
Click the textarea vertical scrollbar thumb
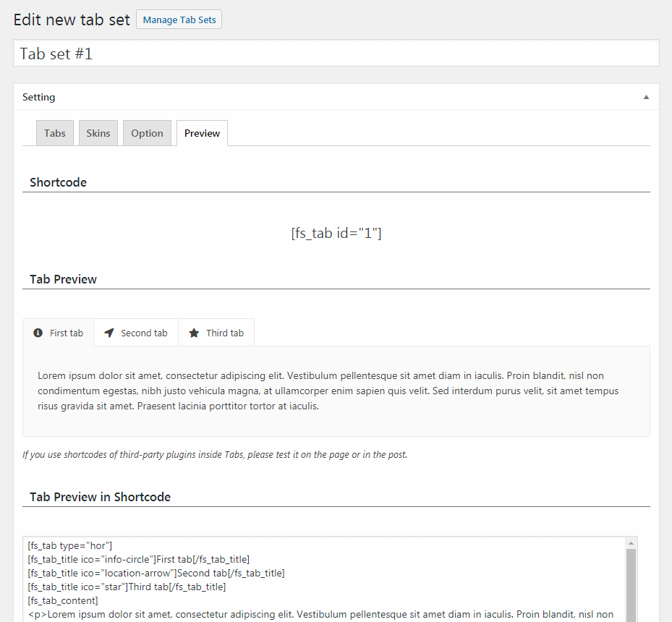[631, 586]
